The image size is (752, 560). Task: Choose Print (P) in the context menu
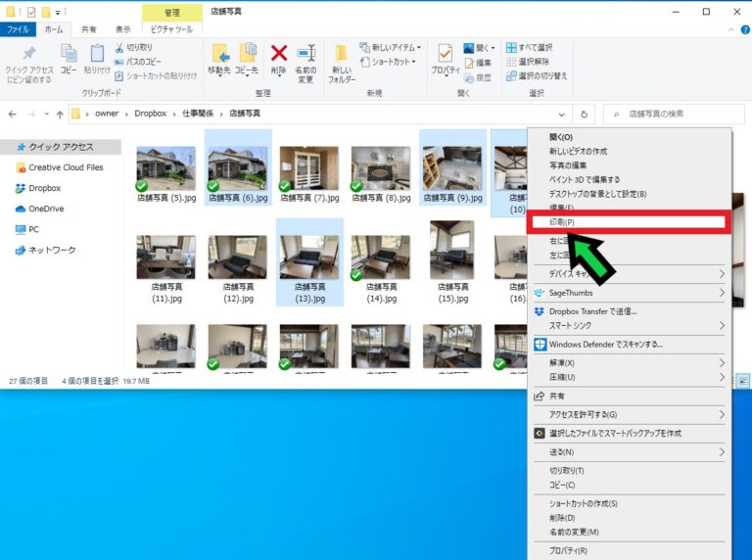point(629,222)
